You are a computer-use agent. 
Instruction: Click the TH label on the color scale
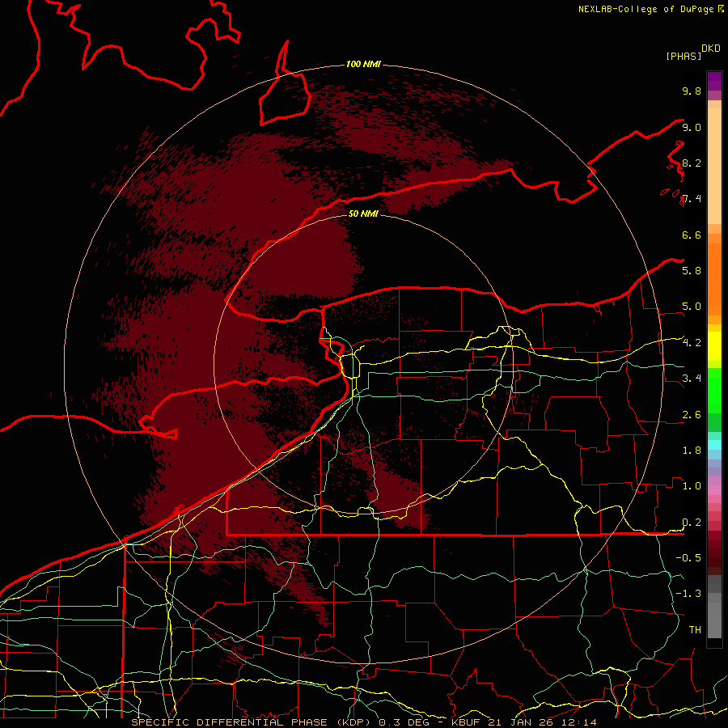coord(695,630)
